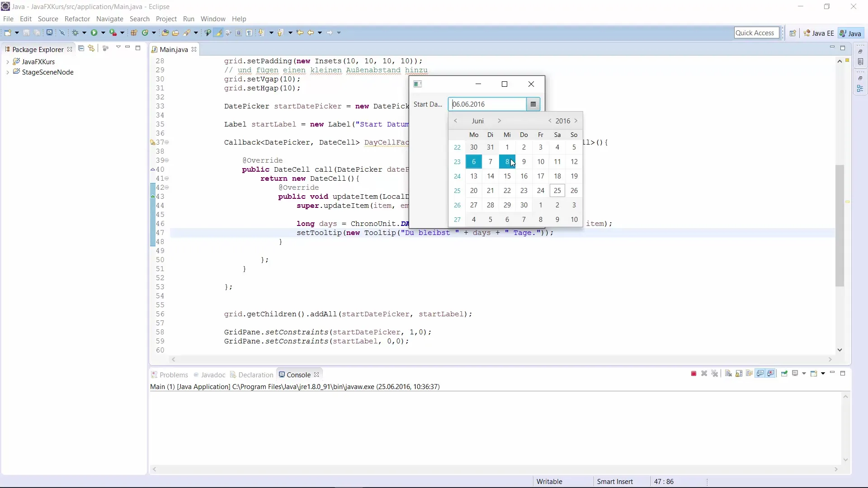The image size is (868, 488).
Task: Open the Run button dropdown arrow
Action: click(x=103, y=33)
